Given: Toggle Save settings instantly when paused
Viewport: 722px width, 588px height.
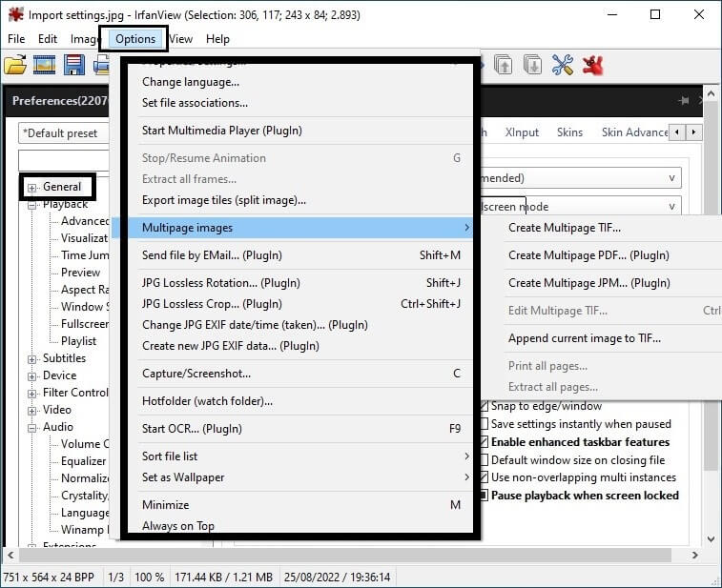Looking at the screenshot, I should pyautogui.click(x=485, y=424).
